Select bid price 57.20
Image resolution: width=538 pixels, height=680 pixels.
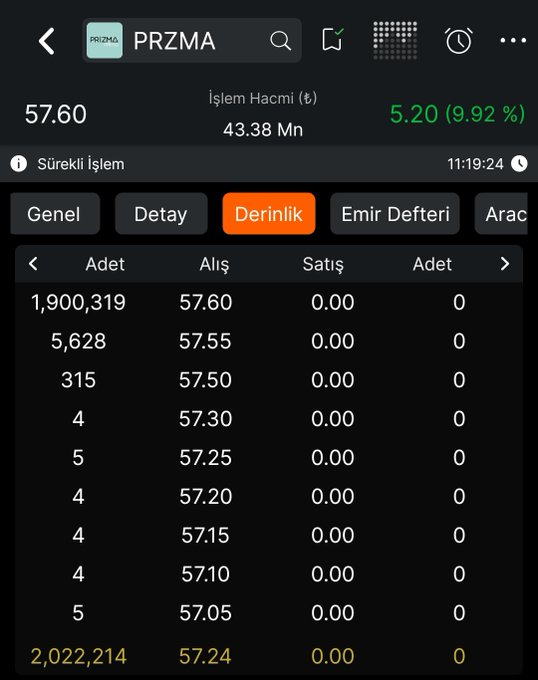click(x=205, y=497)
